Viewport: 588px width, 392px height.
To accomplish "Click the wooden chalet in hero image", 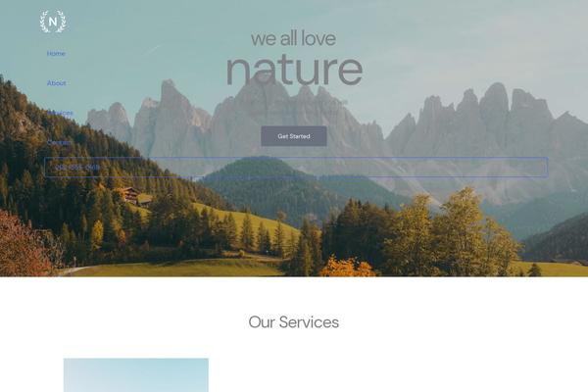I will (x=129, y=195).
